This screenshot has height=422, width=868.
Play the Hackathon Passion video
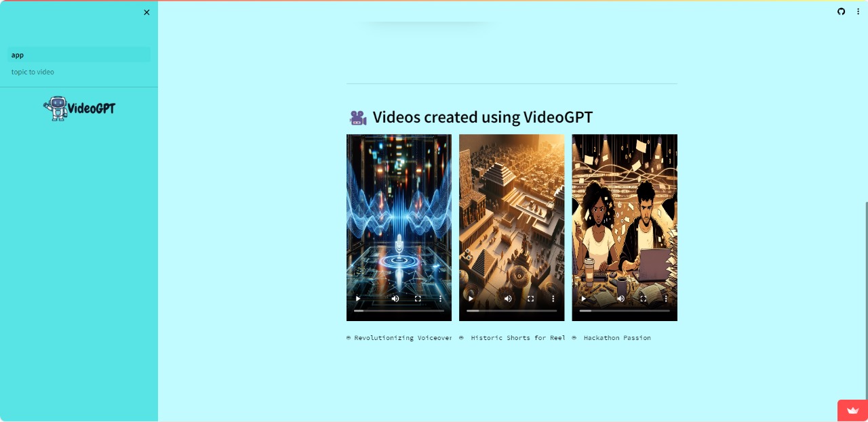[583, 298]
